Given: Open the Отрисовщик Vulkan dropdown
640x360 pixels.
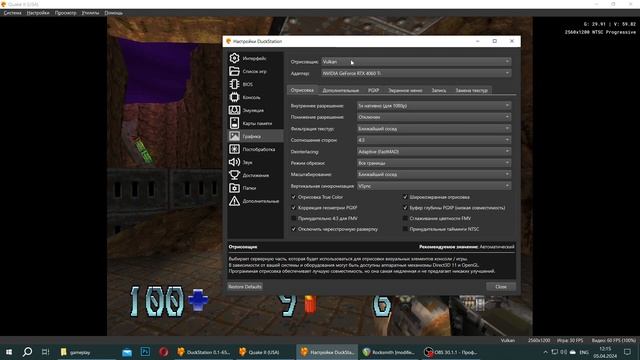Looking at the screenshot, I should [416, 62].
